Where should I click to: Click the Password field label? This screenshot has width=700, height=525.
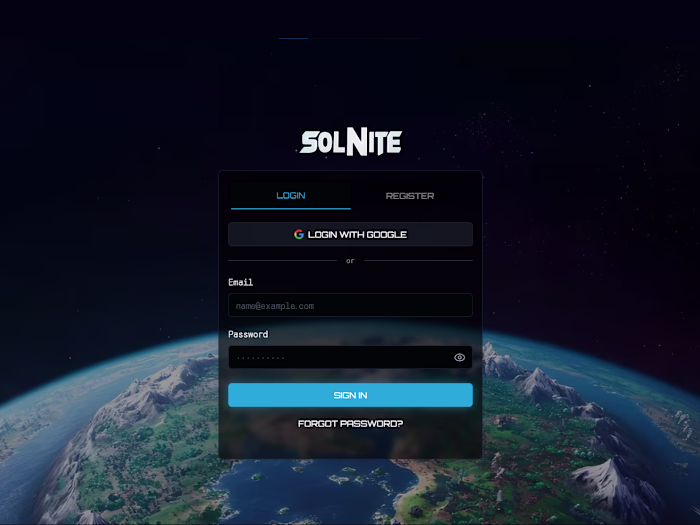click(248, 334)
